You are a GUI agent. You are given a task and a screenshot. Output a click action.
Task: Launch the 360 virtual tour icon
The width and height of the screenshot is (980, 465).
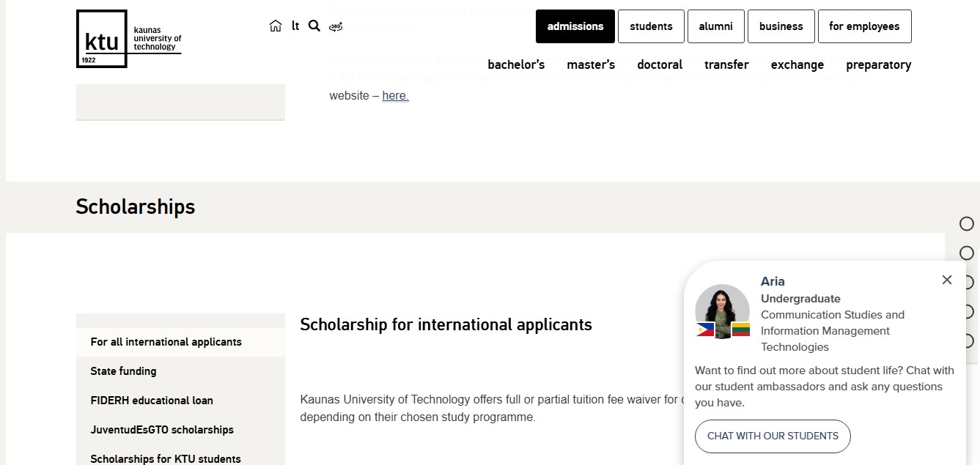click(x=336, y=27)
